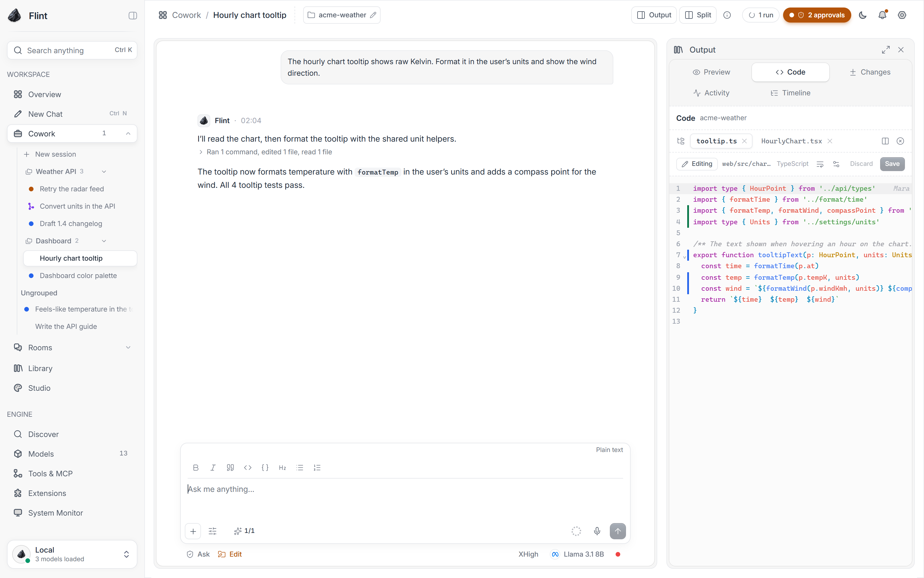Switch to the Preview tab
Image resolution: width=924 pixels, height=578 pixels.
[711, 72]
